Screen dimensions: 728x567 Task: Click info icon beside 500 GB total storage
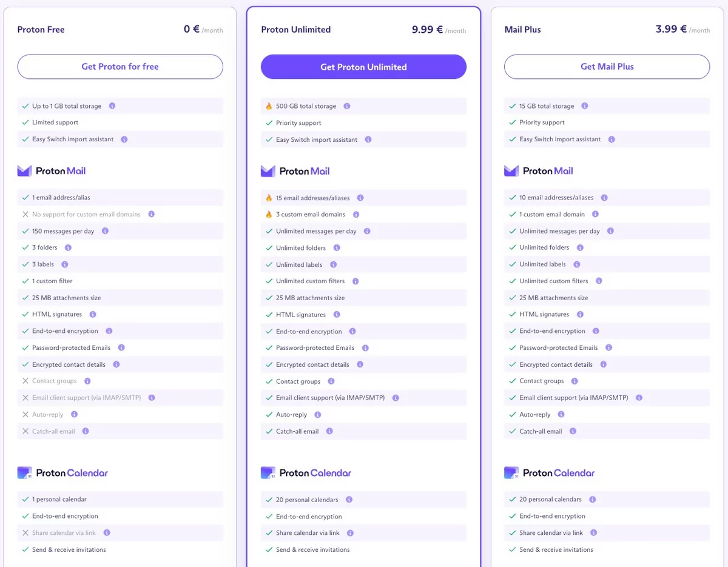(347, 106)
